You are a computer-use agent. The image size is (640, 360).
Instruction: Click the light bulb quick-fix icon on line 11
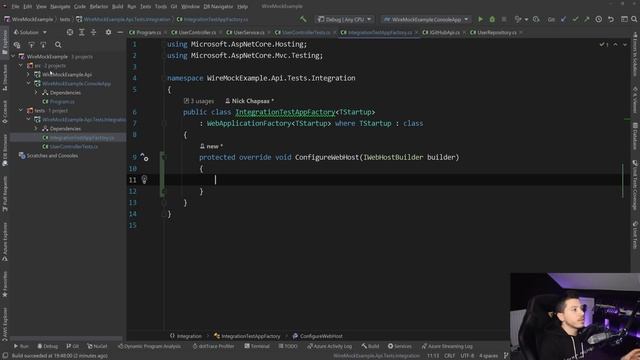tap(144, 179)
